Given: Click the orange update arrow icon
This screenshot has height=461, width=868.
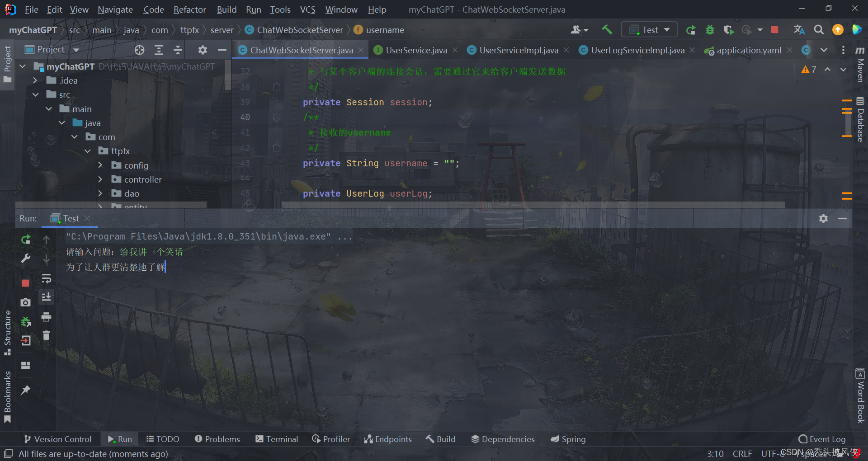Looking at the screenshot, I should tap(838, 30).
